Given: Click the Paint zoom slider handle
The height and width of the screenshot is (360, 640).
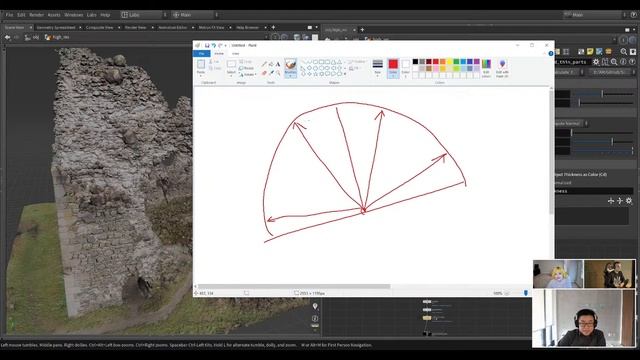Looking at the screenshot, I should [x=526, y=293].
